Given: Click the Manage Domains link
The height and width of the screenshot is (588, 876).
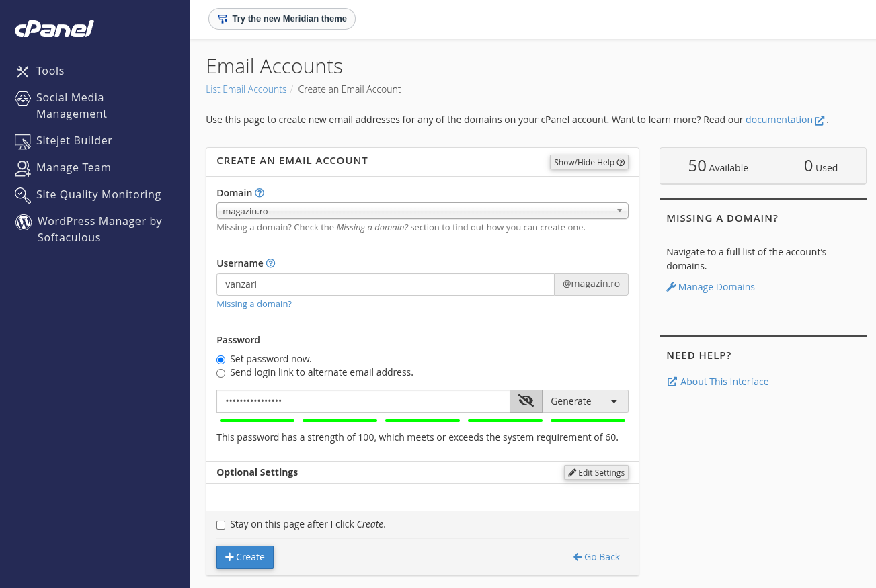Looking at the screenshot, I should (717, 287).
